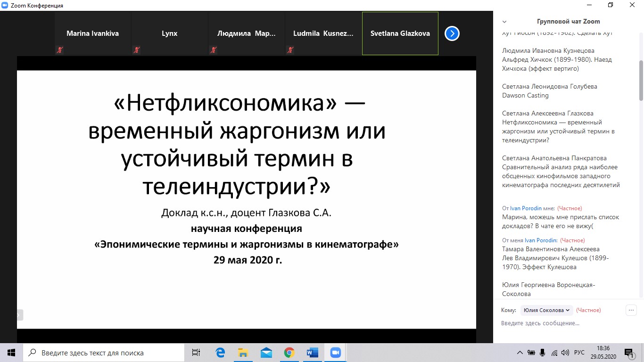Click the shared slide title 'Нетфликсономика'
The image size is (644, 362).
click(x=225, y=103)
